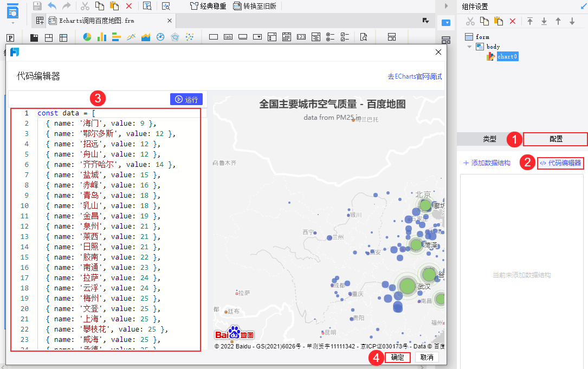
Task: Move component to bottom with arrow-bar icon
Action: [544, 21]
